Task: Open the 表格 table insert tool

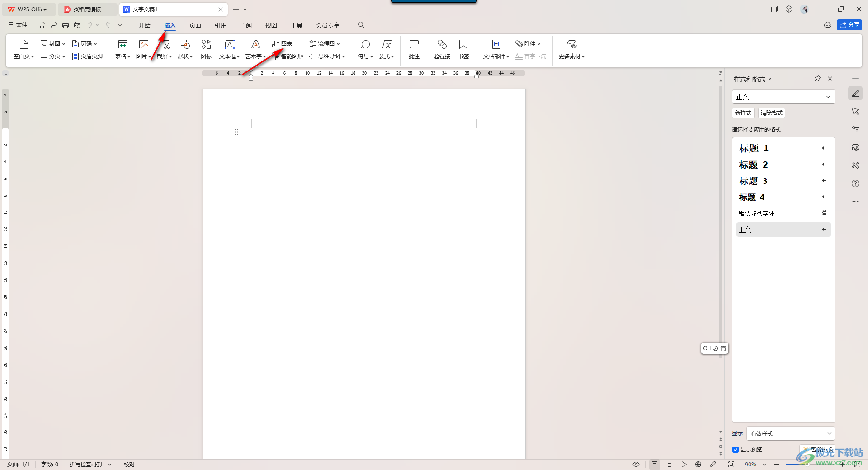Action: coord(123,49)
